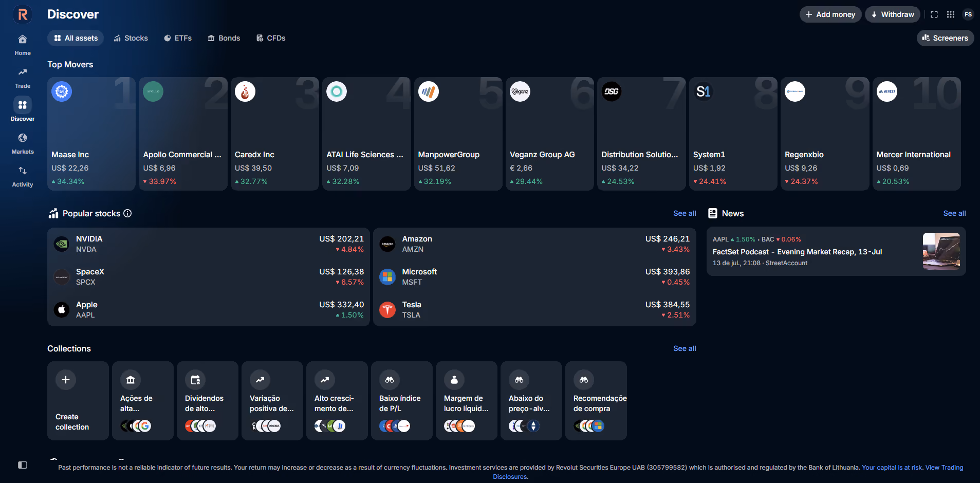Image resolution: width=980 pixels, height=483 pixels.
Task: Click the ATAI Life Sciences logo
Action: 337,91
